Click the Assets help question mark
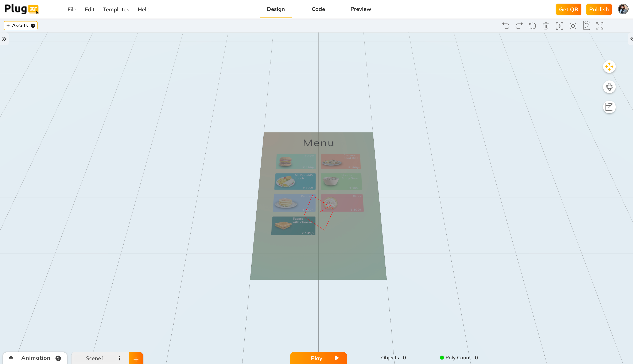633x364 pixels. tap(33, 25)
